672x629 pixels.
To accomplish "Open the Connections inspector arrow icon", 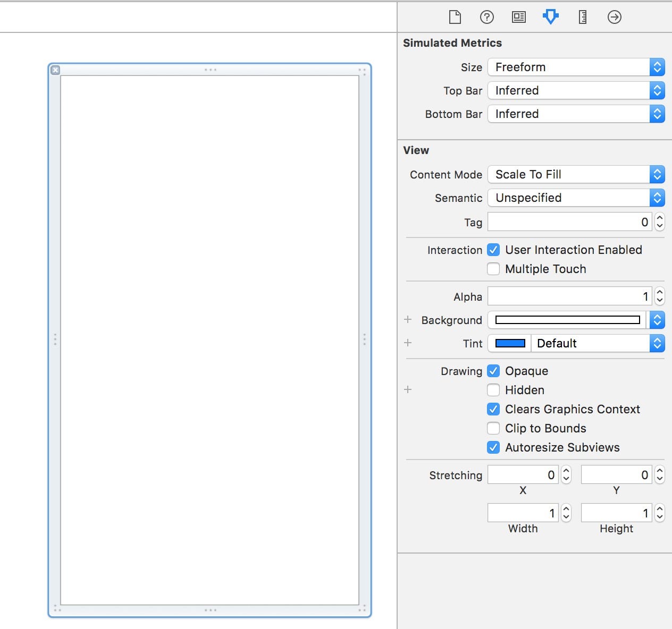I will coord(615,17).
